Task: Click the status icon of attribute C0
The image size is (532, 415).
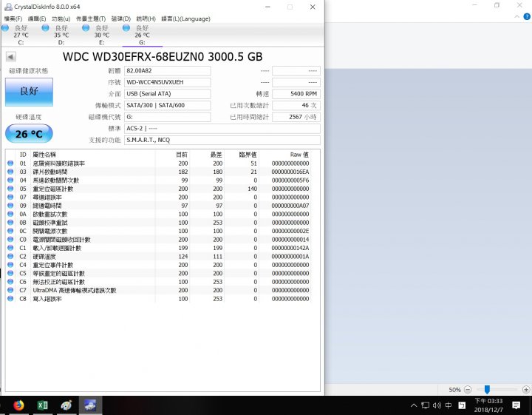Action: (10, 240)
